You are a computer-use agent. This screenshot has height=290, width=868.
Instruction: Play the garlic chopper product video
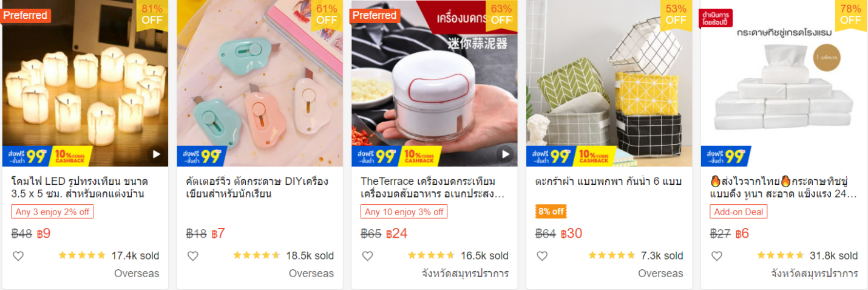click(505, 154)
